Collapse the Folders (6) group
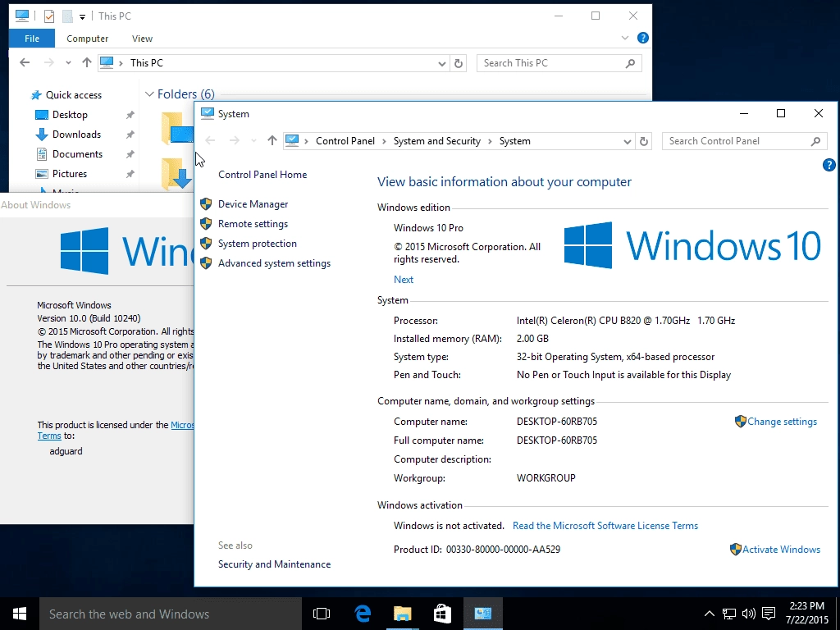The width and height of the screenshot is (840, 630). (x=149, y=94)
